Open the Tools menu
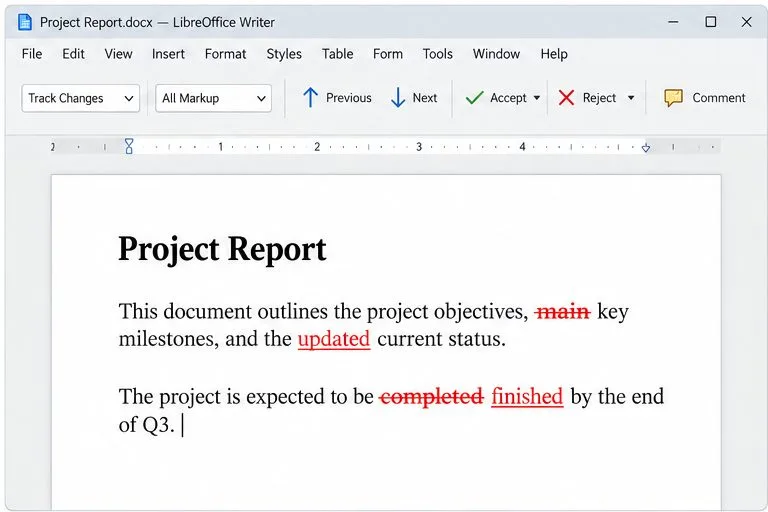This screenshot has width=768, height=512. coord(438,54)
